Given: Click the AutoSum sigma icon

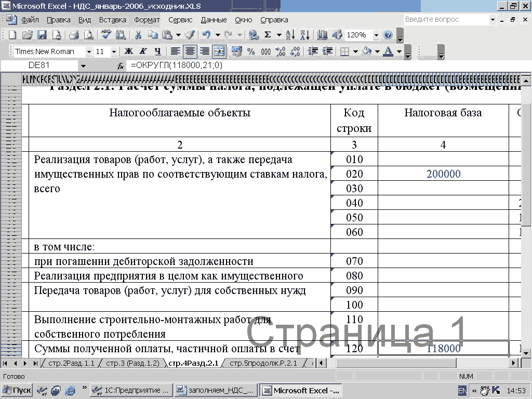Looking at the screenshot, I should 268,35.
